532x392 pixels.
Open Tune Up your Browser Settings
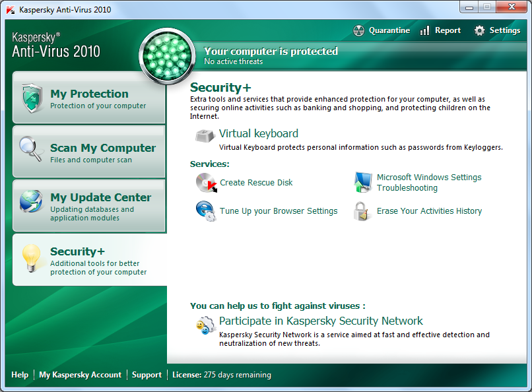(279, 211)
